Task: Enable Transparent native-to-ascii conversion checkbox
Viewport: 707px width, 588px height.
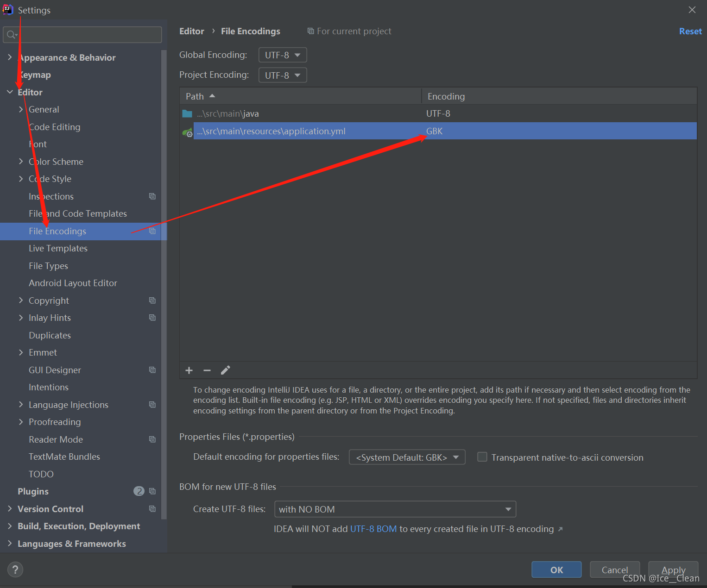Action: tap(482, 457)
